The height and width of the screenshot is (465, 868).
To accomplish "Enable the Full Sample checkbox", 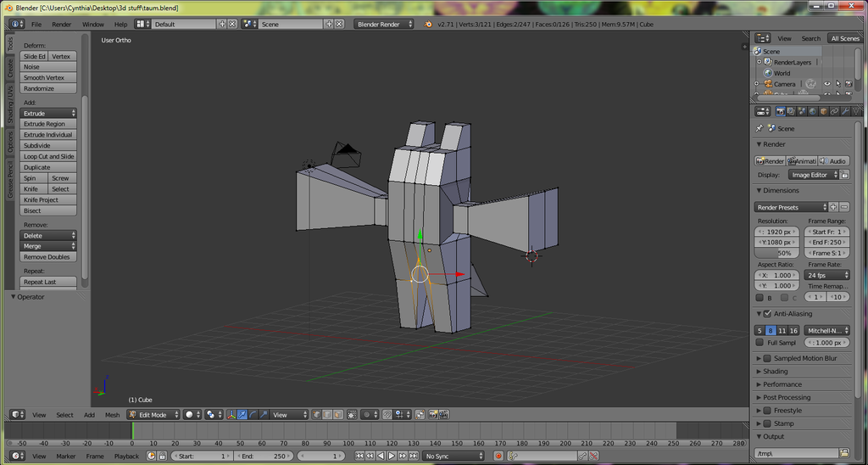I will point(759,343).
